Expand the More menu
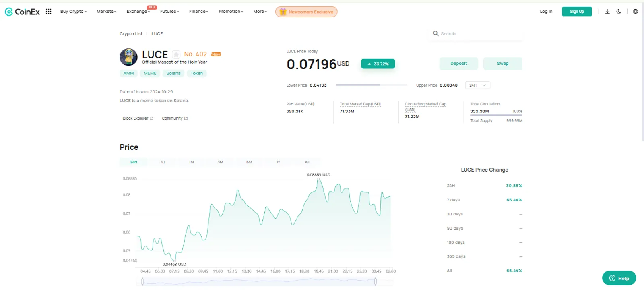The image size is (644, 304). (x=260, y=12)
